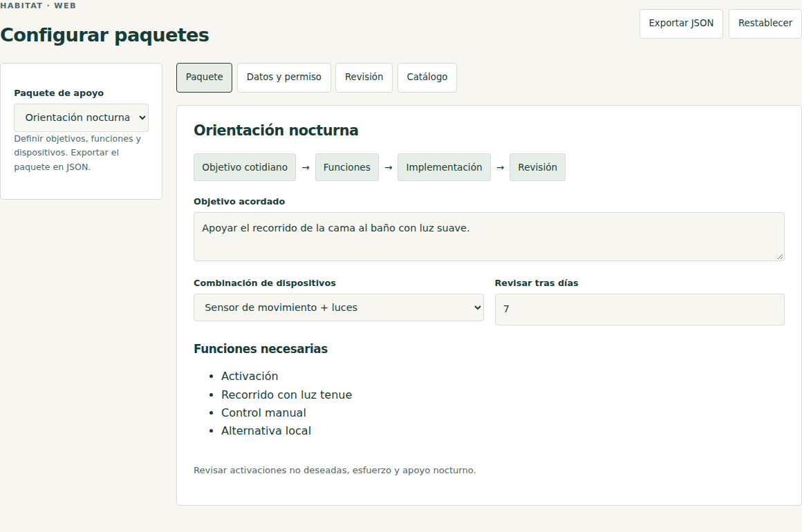Click the Objetivo cotidiano step
This screenshot has height=532, width=802.
pos(245,167)
